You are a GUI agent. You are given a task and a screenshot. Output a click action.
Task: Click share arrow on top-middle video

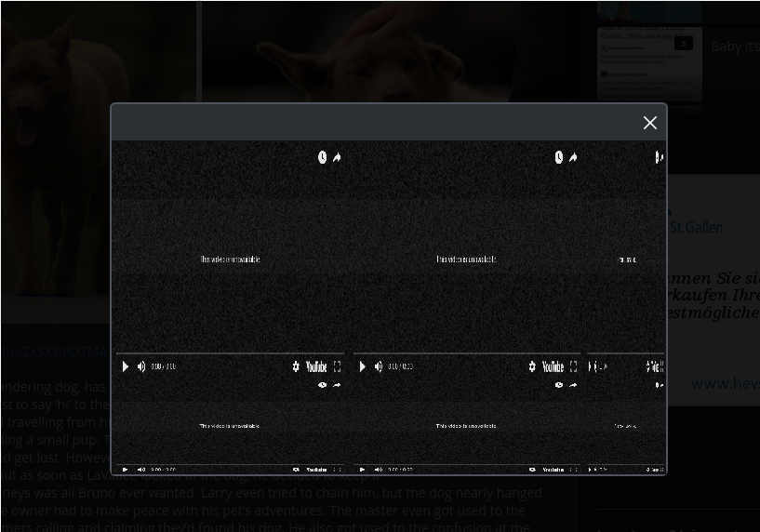(x=573, y=157)
